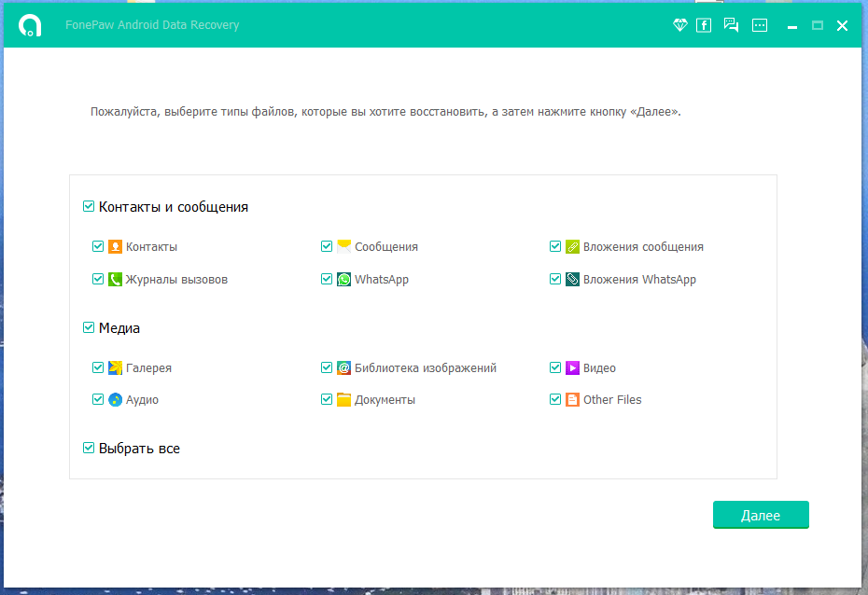Image resolution: width=868 pixels, height=595 pixels.
Task: Uncheck the Медиа group checkbox
Action: (89, 327)
